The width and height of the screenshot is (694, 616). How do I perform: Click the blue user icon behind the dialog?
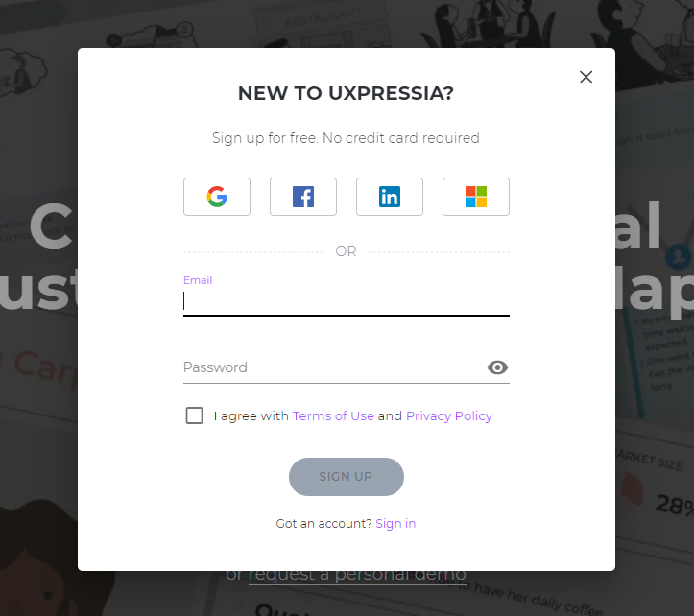click(x=678, y=257)
